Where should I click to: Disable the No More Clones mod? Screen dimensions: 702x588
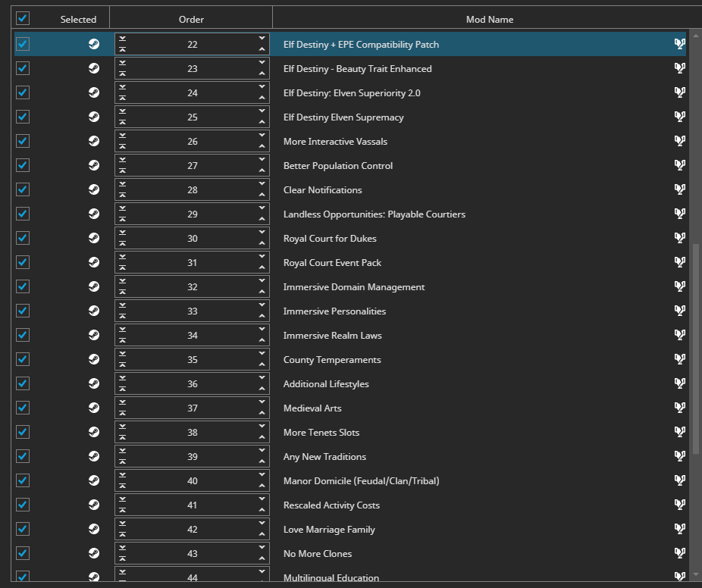tap(23, 553)
